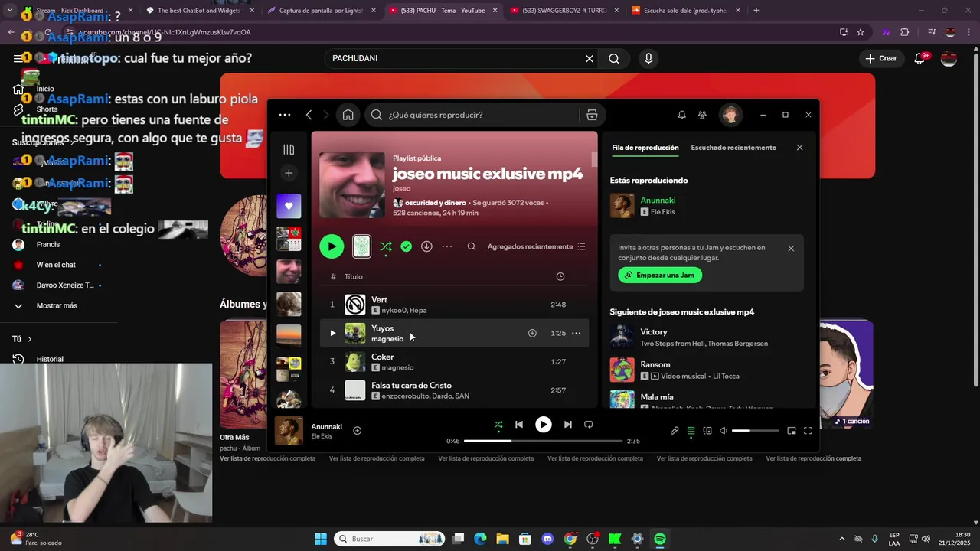Open Liked Songs purple heart tile

point(289,206)
